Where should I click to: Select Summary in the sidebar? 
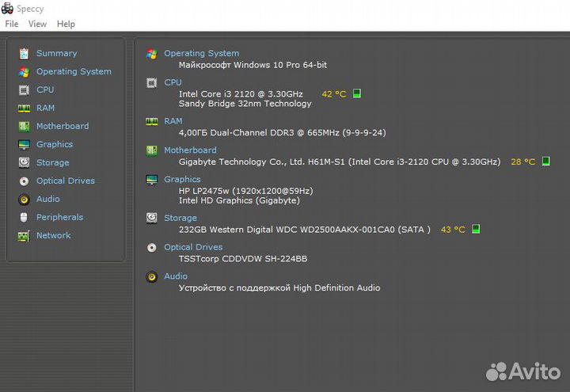(x=57, y=53)
